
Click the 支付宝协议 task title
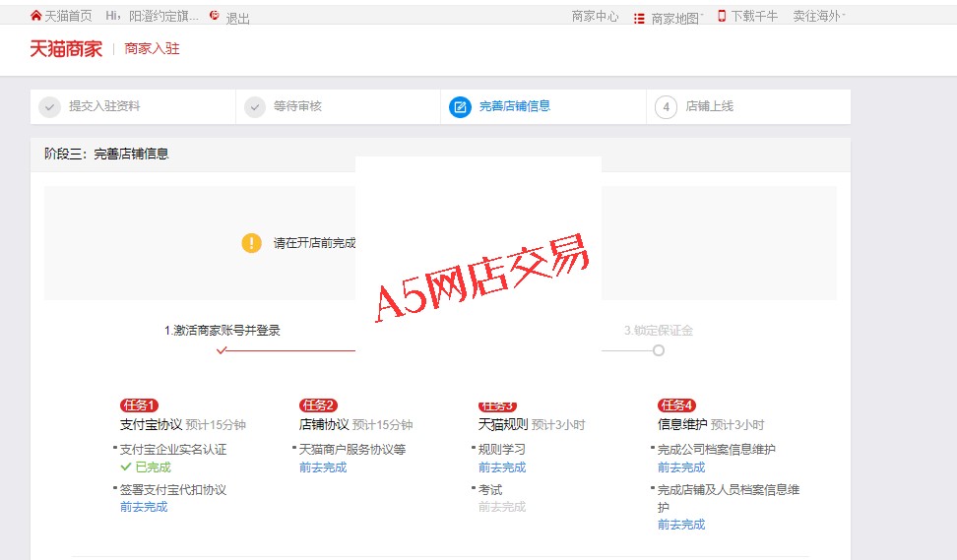click(x=151, y=424)
